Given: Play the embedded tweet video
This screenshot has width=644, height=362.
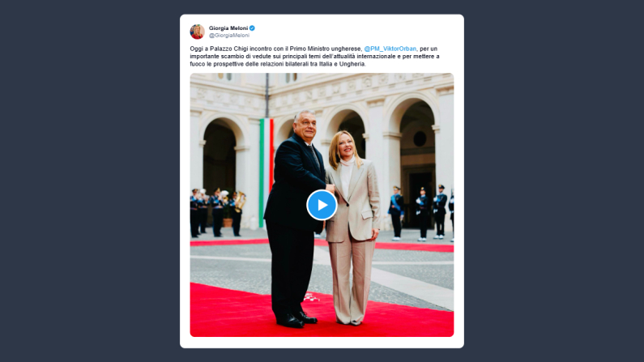Looking at the screenshot, I should tap(322, 205).
